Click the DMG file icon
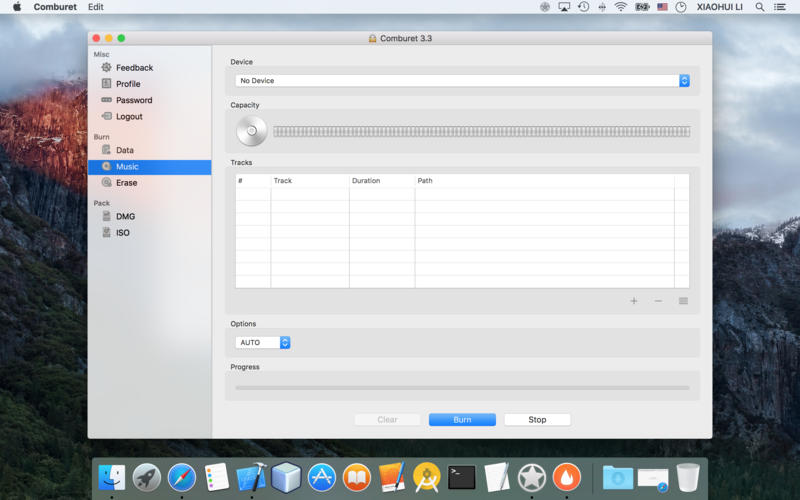 tap(106, 216)
